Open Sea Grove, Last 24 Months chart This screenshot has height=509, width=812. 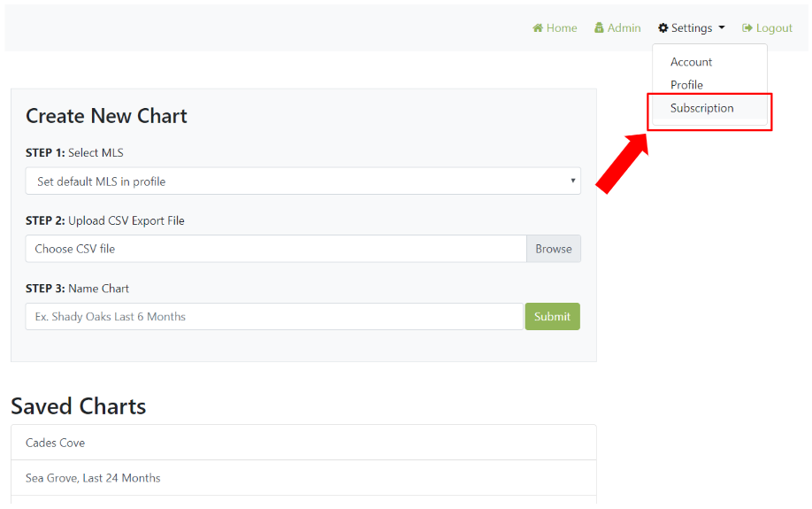pos(303,478)
